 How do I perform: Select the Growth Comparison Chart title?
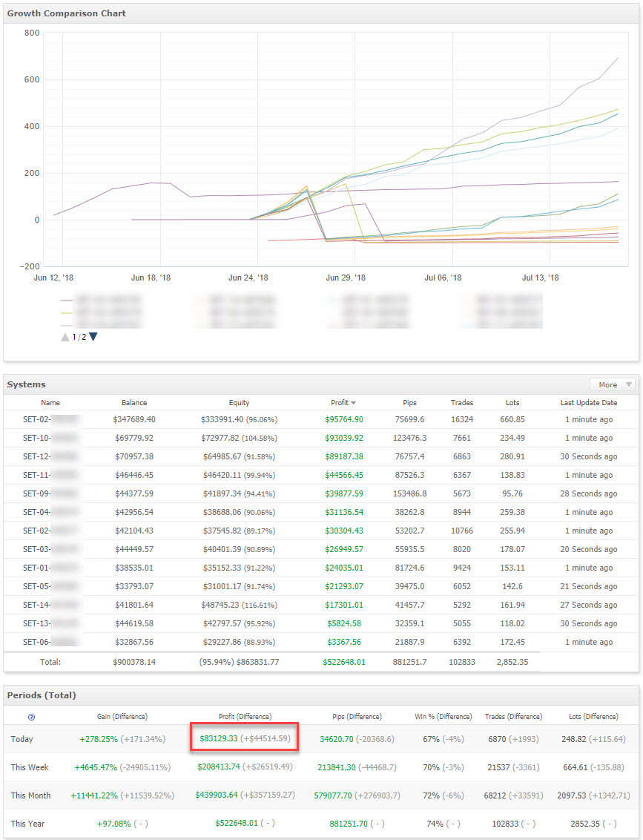click(67, 13)
